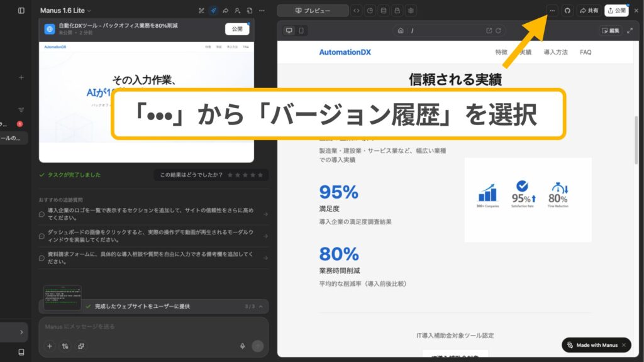Select the suggestion about 導入企業のロゴ section
The image size is (644, 362).
[153, 214]
